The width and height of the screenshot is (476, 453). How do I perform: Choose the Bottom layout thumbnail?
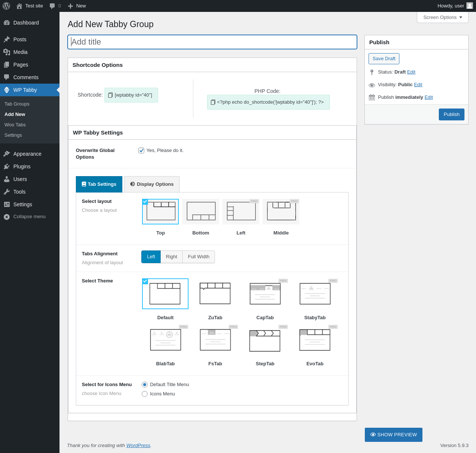tap(201, 211)
